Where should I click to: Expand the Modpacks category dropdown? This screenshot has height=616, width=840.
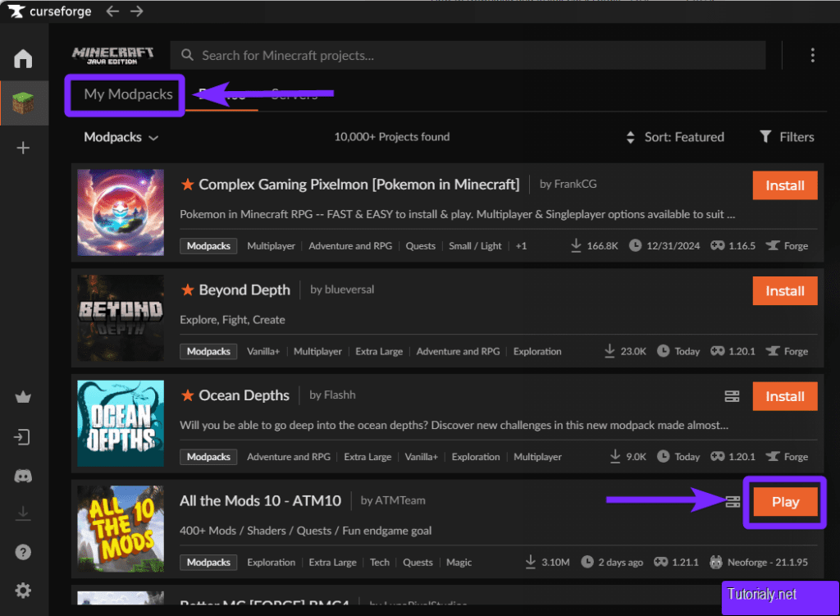coord(121,137)
